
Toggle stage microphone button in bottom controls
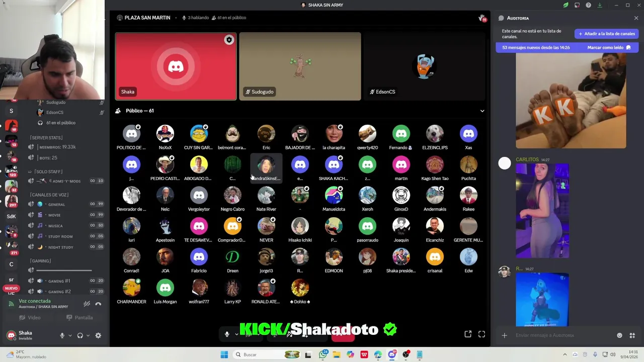[227, 334]
